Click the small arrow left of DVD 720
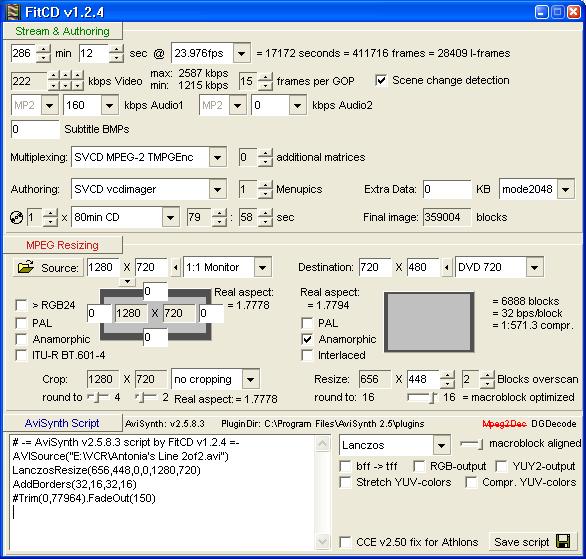The height and width of the screenshot is (559, 586). tap(447, 267)
